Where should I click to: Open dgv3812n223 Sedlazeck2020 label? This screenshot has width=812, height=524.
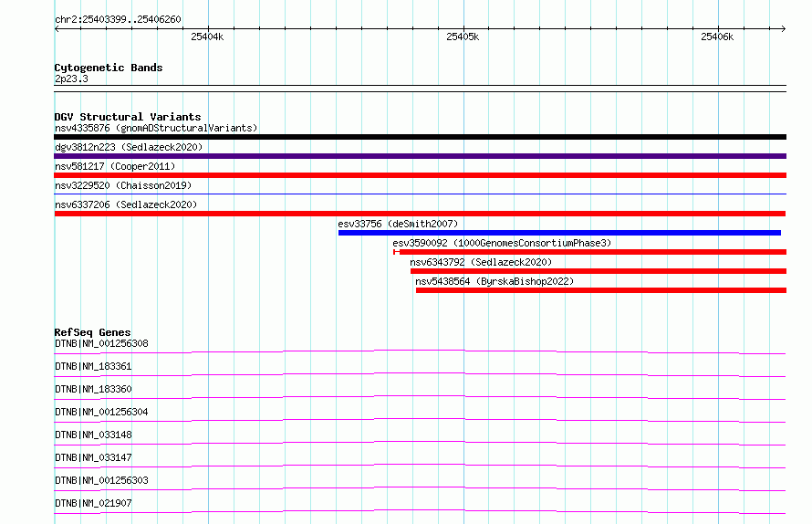point(129,147)
